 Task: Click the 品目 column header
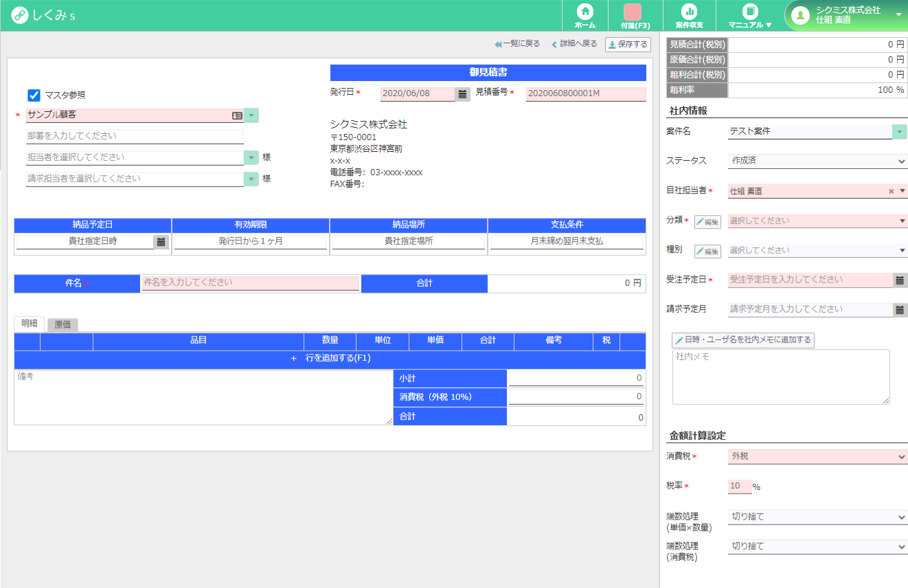point(198,341)
